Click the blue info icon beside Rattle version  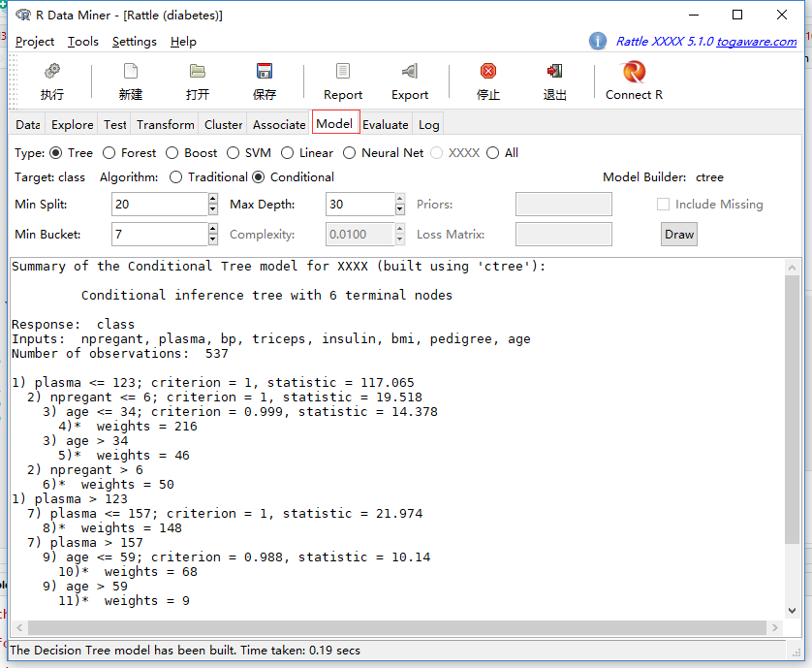[x=598, y=41]
